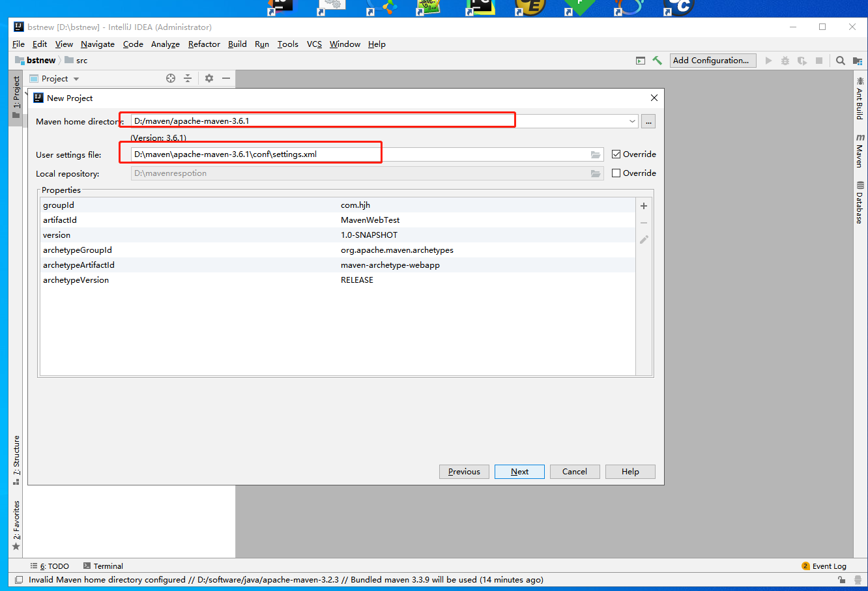Click the Collapse All icon in Project panel

(x=188, y=78)
